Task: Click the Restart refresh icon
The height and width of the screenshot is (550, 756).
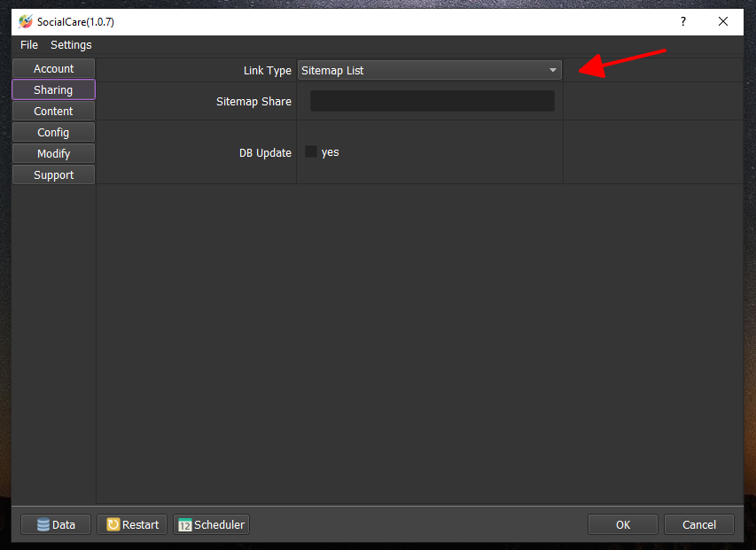Action: tap(113, 524)
